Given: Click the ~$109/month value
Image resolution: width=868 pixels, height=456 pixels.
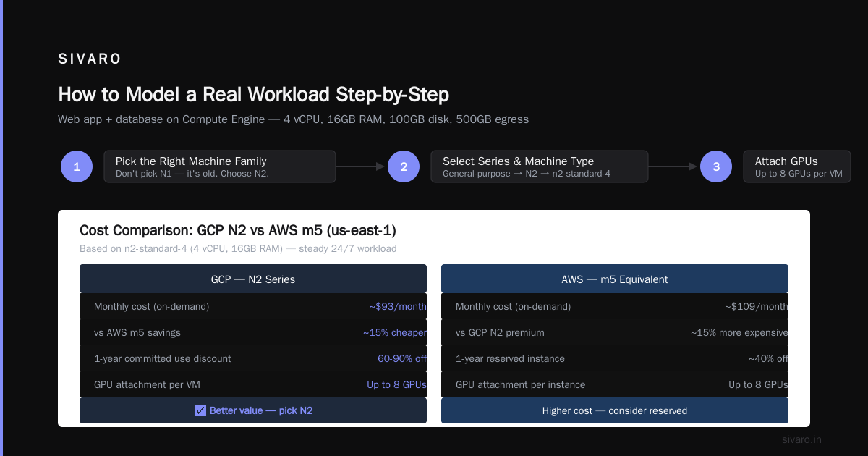Looking at the screenshot, I should (x=757, y=306).
